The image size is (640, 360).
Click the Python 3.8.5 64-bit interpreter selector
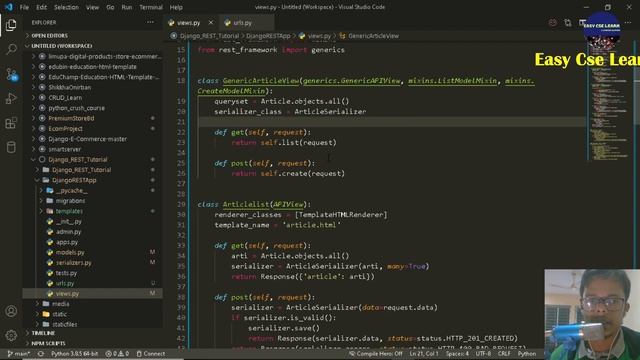(x=74, y=354)
